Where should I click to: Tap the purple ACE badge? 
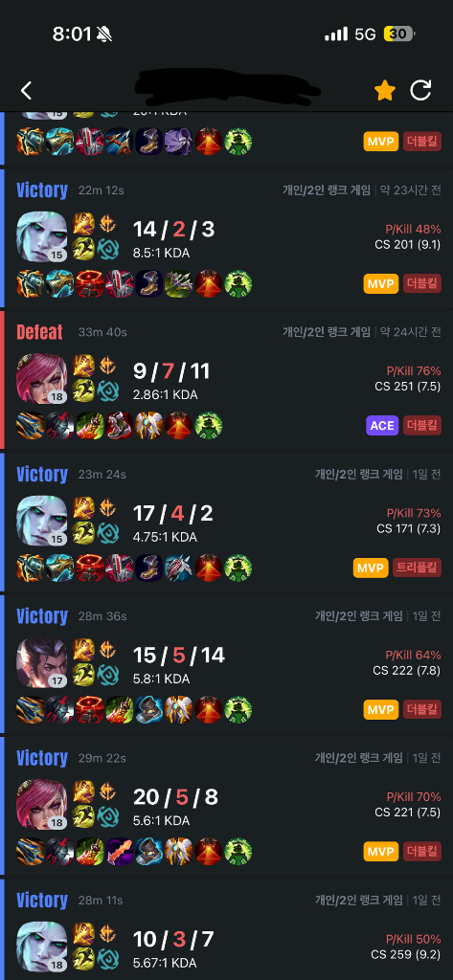pos(382,426)
